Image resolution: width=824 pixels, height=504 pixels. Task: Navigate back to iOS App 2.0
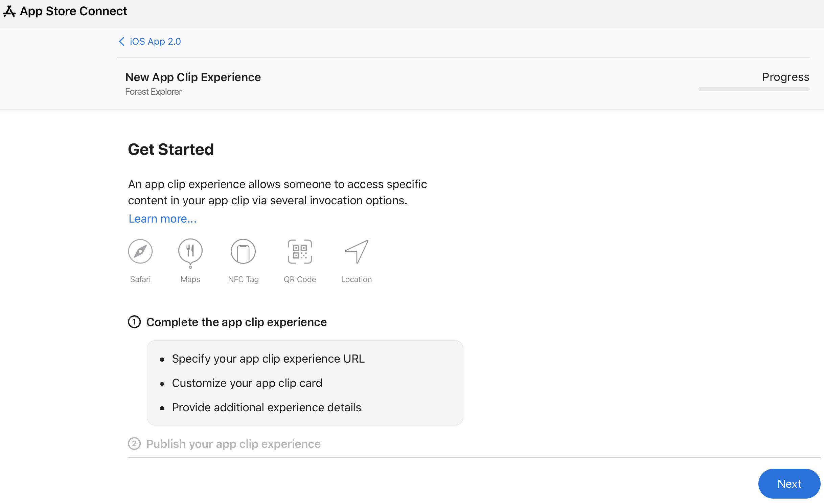point(150,41)
